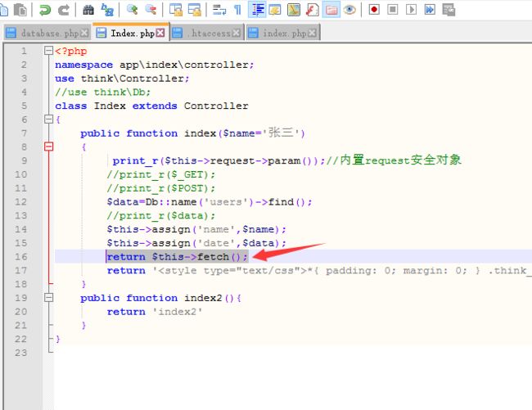This screenshot has width=532, height=410.
Task: Switch to the database.php tab
Action: pos(47,33)
